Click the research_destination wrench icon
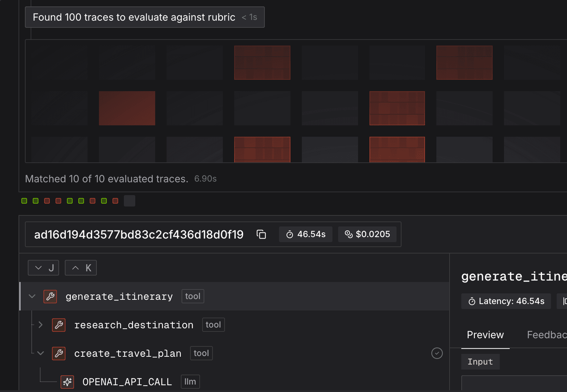 pyautogui.click(x=59, y=325)
